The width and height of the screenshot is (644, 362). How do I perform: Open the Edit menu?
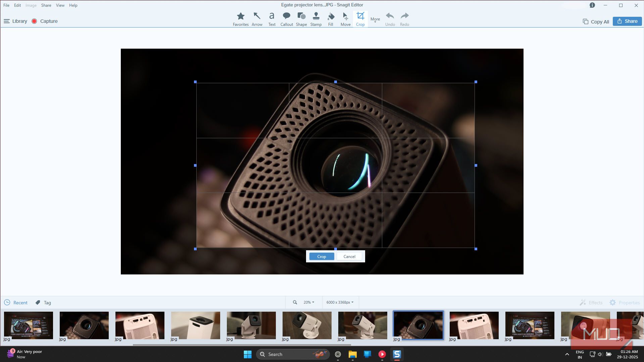[x=17, y=5]
